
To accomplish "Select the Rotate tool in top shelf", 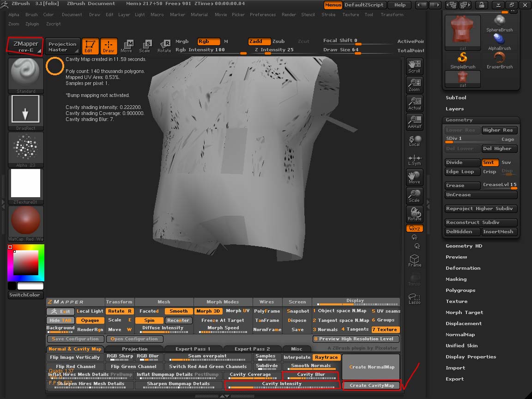I will coord(164,46).
